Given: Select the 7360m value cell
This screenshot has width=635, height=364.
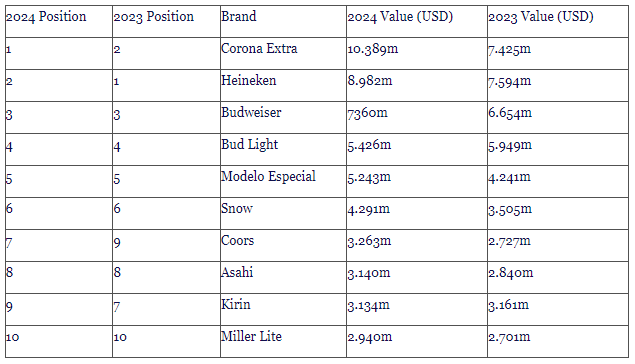Looking at the screenshot, I should 417,117.
